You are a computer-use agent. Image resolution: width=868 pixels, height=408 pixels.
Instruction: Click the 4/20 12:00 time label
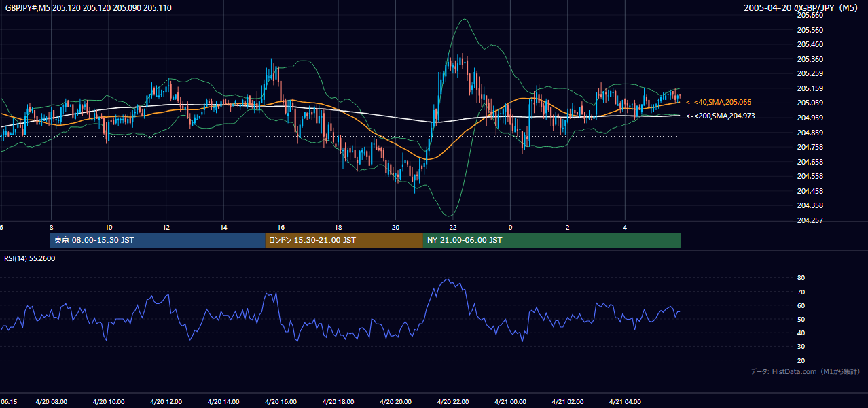point(166,402)
